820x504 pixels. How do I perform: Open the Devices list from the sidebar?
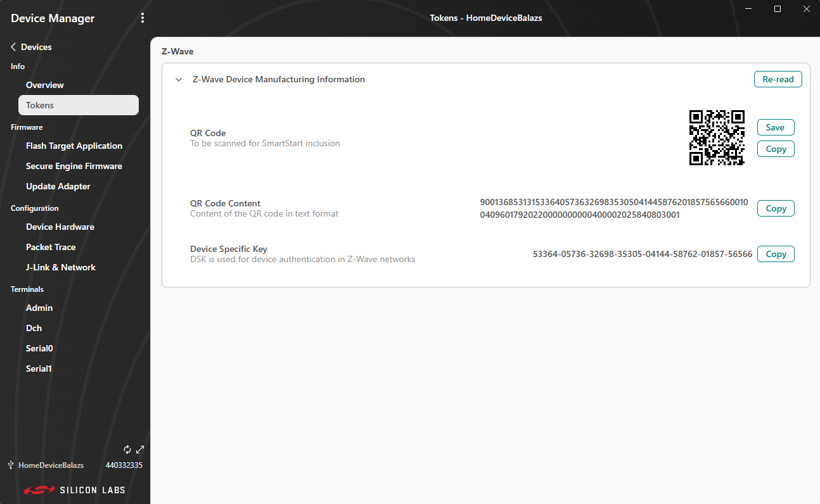(35, 46)
